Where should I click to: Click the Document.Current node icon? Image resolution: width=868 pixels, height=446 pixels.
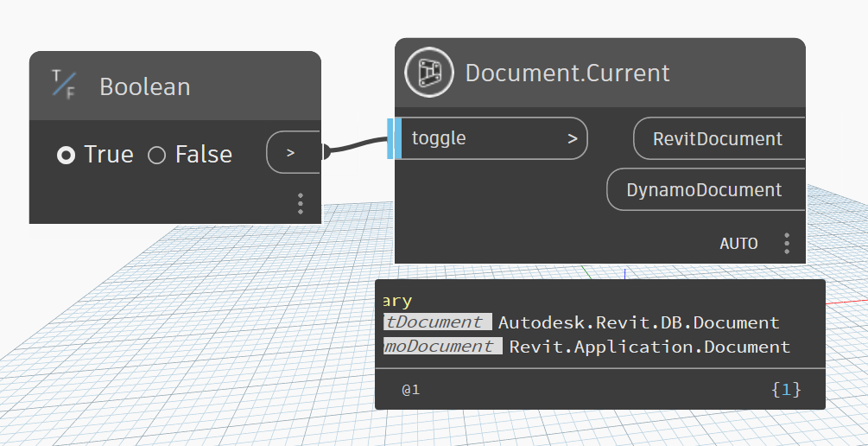[429, 73]
